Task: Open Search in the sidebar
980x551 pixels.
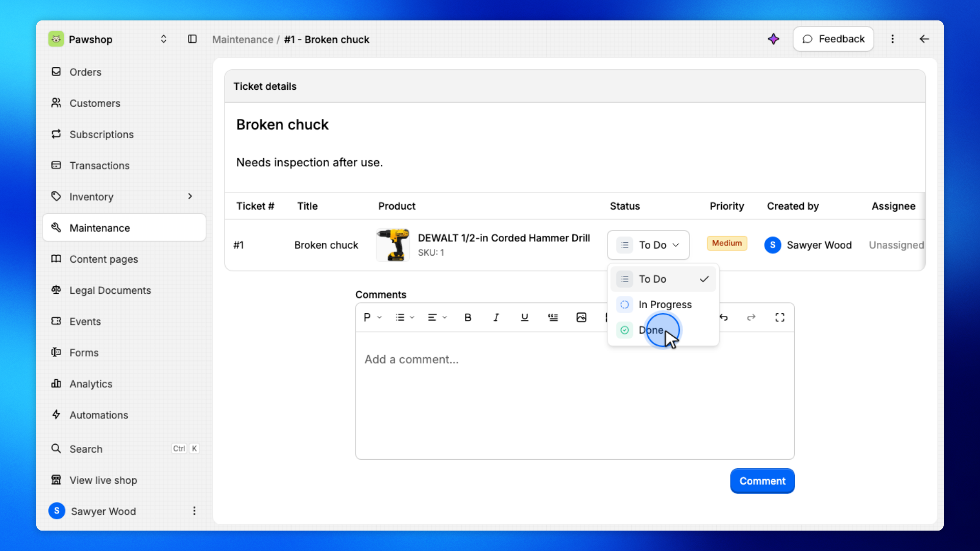Action: 124,449
